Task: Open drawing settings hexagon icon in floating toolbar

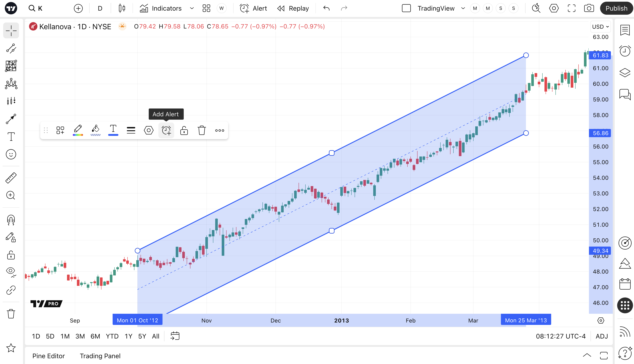Action: click(149, 130)
